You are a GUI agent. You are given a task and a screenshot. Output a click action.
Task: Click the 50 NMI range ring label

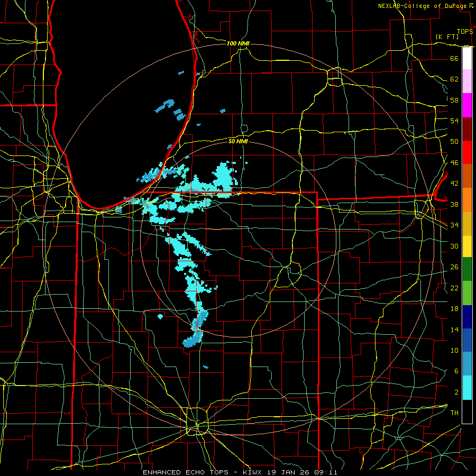click(238, 141)
